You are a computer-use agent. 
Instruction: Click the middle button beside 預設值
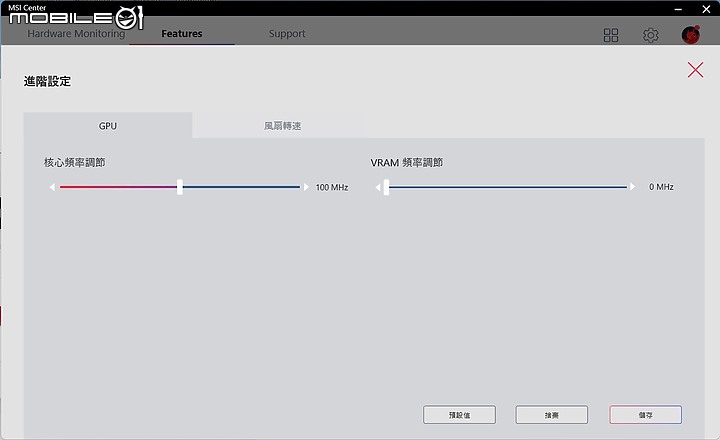[551, 415]
